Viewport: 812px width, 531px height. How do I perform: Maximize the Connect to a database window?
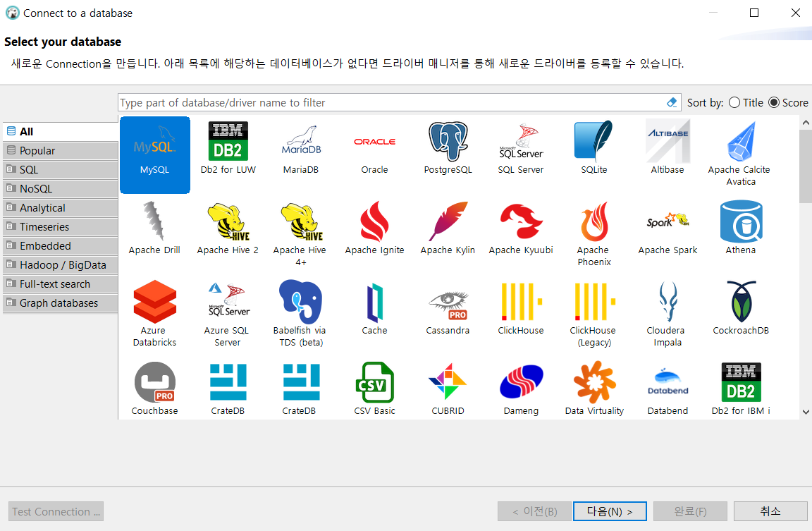[754, 13]
